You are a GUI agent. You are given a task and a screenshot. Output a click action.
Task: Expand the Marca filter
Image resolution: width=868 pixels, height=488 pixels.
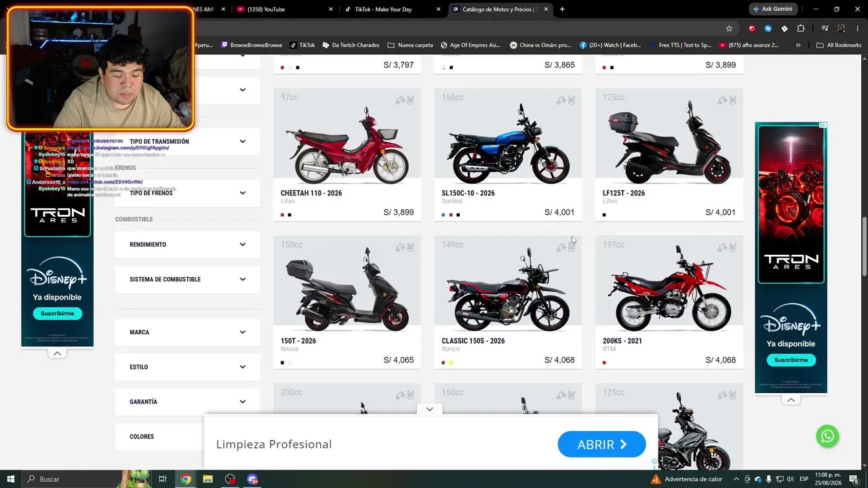[187, 332]
